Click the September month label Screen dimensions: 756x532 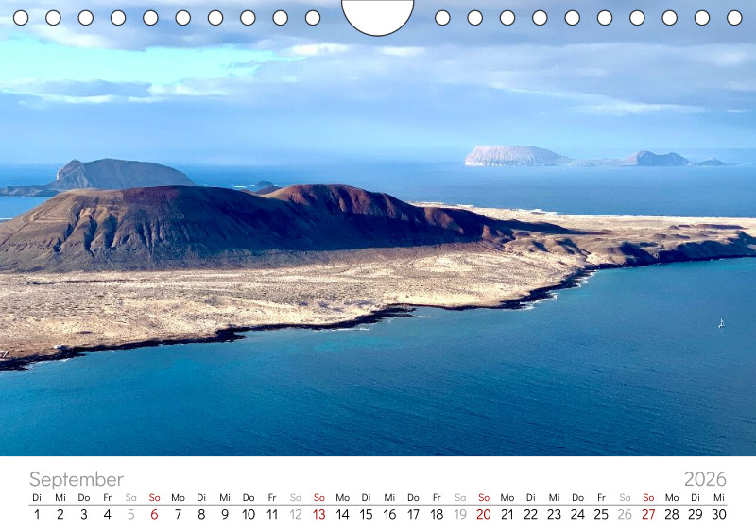click(x=76, y=479)
